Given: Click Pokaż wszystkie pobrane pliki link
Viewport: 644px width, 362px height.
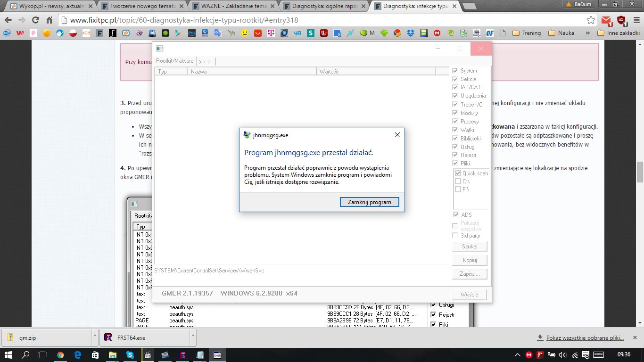Looking at the screenshot, I should coord(585,338).
